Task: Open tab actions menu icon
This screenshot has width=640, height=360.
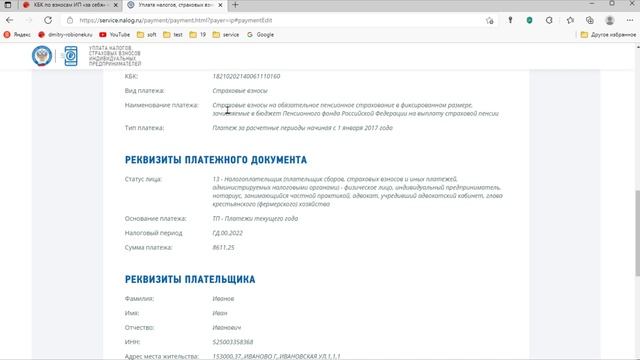Action: click(7, 5)
